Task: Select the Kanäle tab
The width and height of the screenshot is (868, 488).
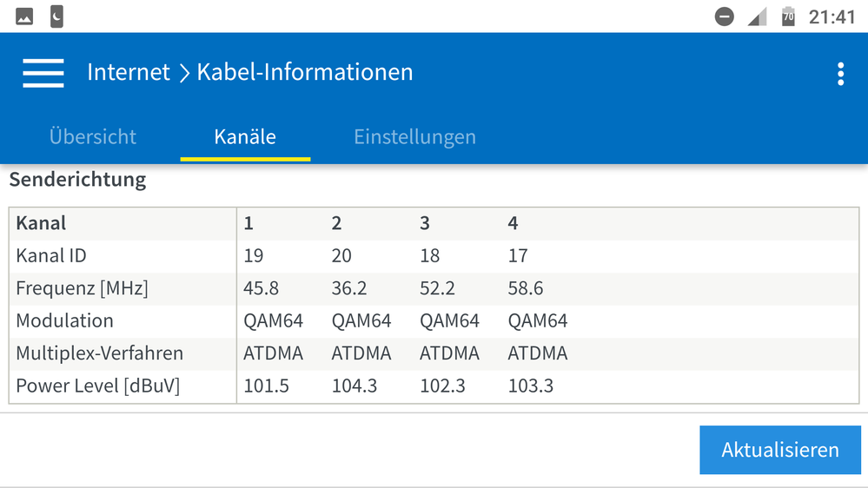Action: pos(245,136)
